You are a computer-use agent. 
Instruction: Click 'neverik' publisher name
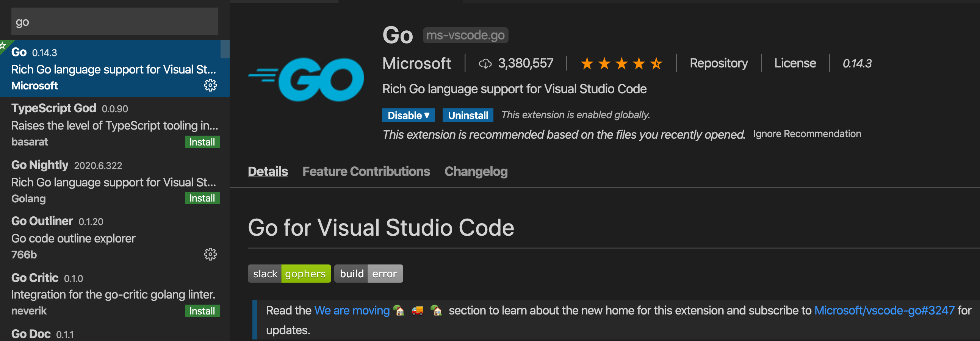pos(29,311)
